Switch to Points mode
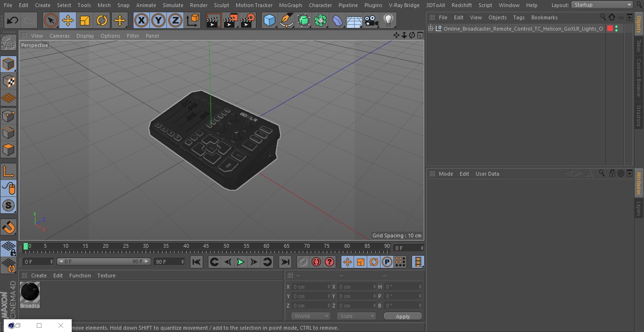644x332 pixels. point(8,115)
